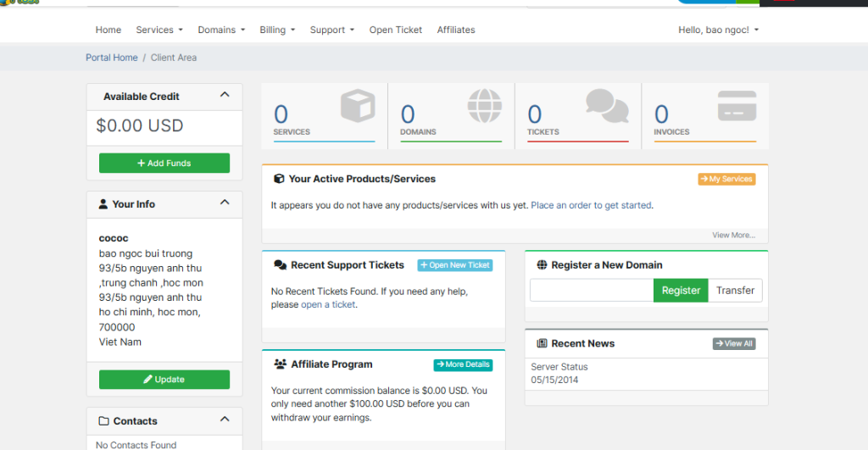Focus the new domain name input field
The image size is (868, 450).
[x=592, y=291]
